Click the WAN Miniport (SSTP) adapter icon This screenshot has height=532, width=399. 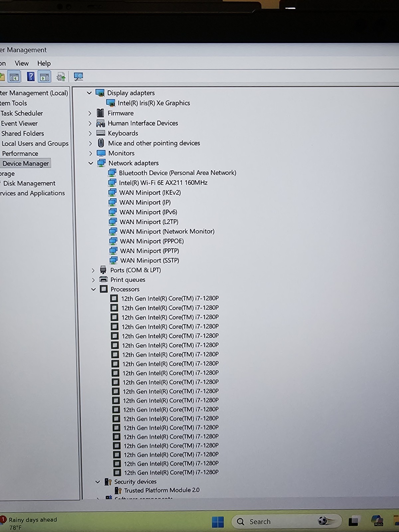pyautogui.click(x=114, y=260)
